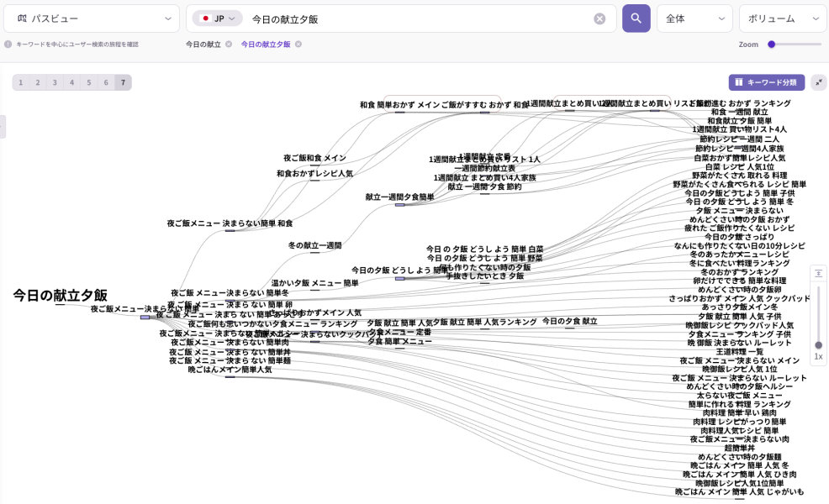This screenshot has width=829, height=504.
Task: Click the キーワード分類 button
Action: point(767,82)
